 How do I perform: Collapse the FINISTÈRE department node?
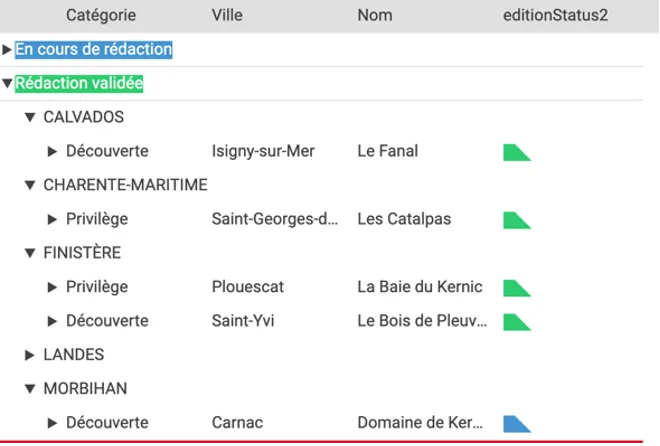pyautogui.click(x=30, y=253)
